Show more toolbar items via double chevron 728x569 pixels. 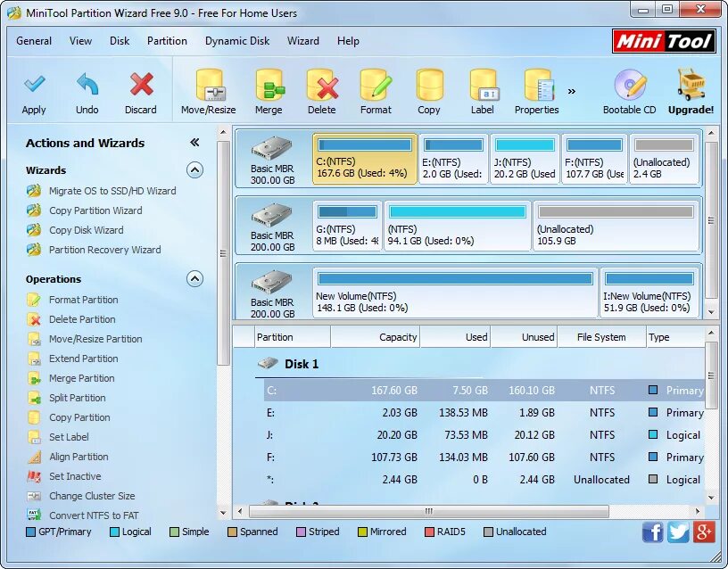click(x=572, y=91)
